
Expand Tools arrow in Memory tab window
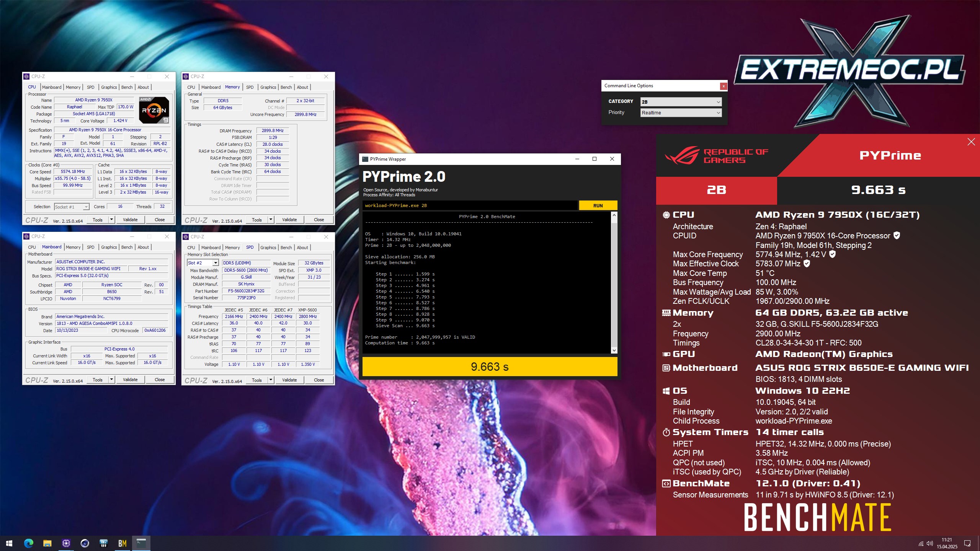(271, 220)
